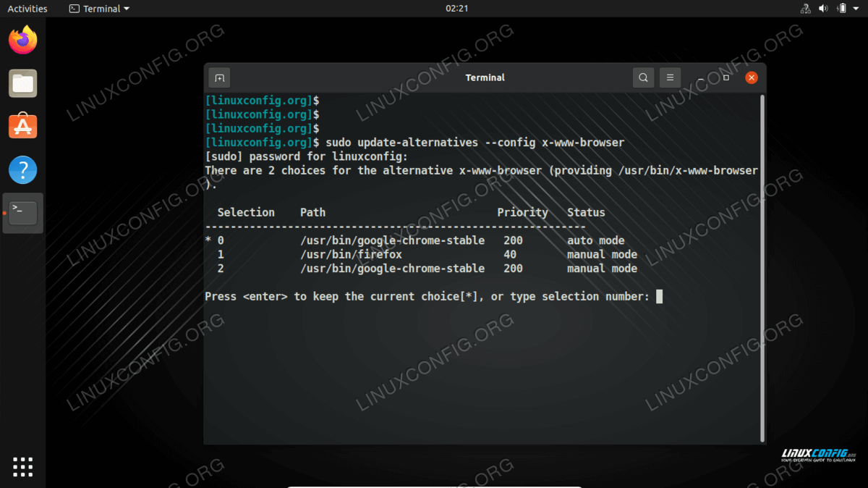Image resolution: width=868 pixels, height=488 pixels.
Task: Click google-chrome-stable path in row 2
Action: (392, 269)
